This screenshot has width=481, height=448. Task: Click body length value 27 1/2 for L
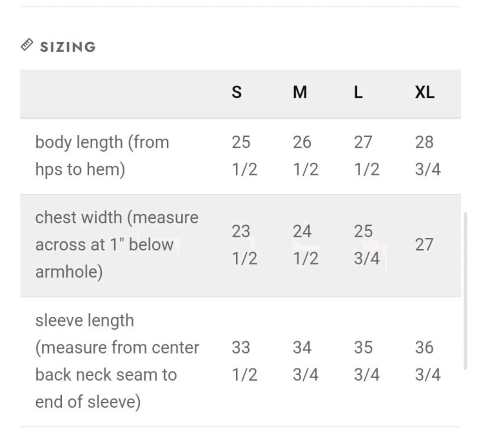[x=366, y=156]
